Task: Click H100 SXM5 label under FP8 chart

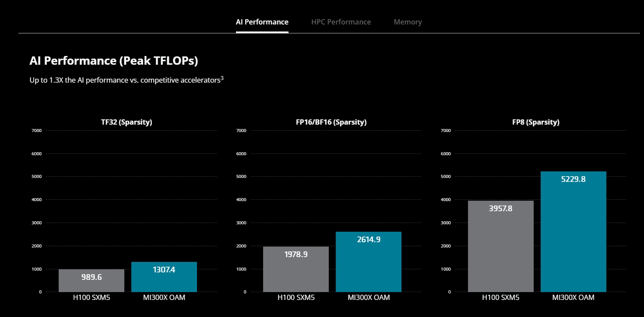Action: pyautogui.click(x=501, y=298)
